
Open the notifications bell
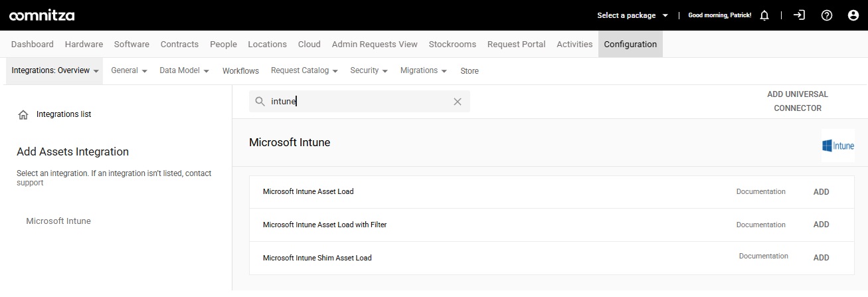[764, 15]
